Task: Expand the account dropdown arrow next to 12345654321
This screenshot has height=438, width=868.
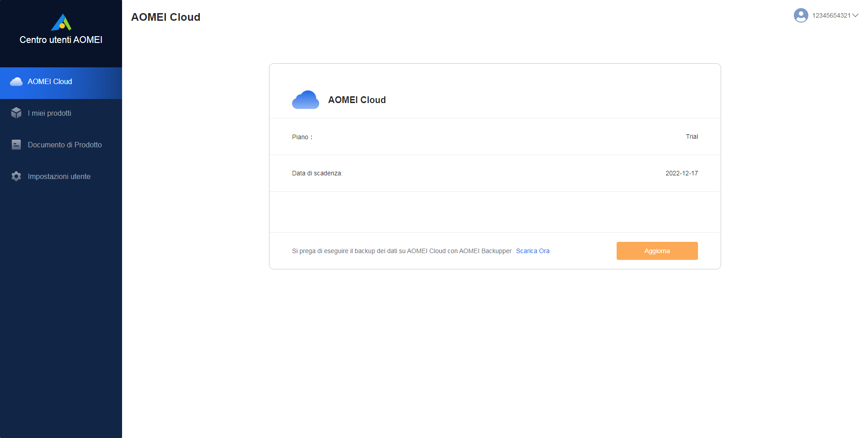Action: [x=855, y=15]
